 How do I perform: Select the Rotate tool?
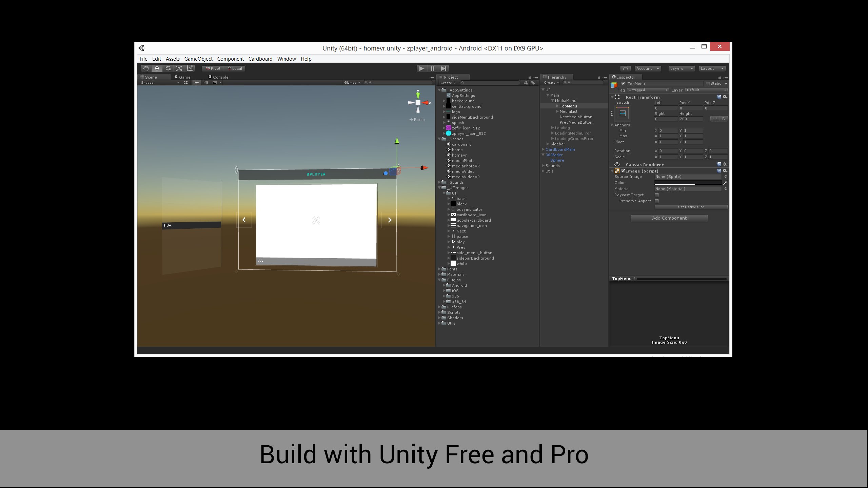pyautogui.click(x=168, y=68)
